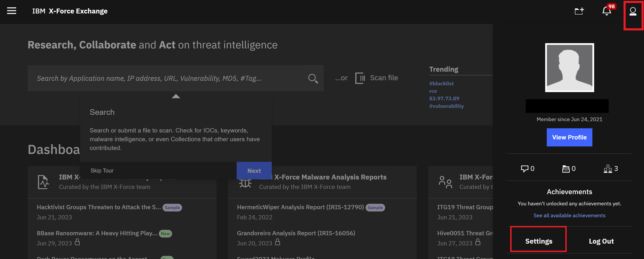This screenshot has width=644, height=259.
Task: Open the rce trending term
Action: pyautogui.click(x=433, y=91)
